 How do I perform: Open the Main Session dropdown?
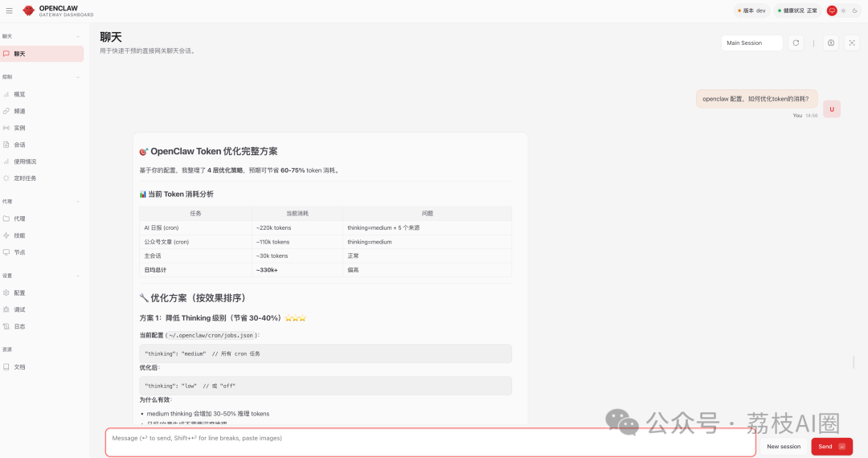tap(751, 43)
